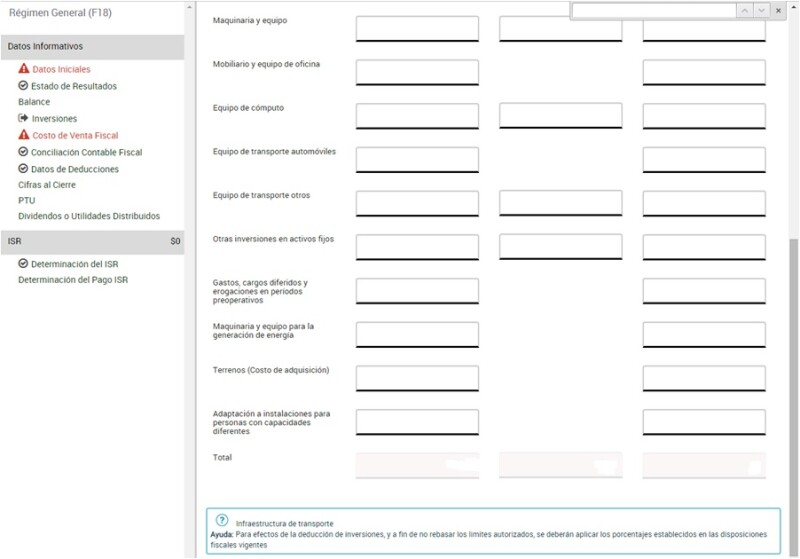Click last field of Mobiliario y equipo de oficina
Image resolution: width=800 pixels, height=559 pixels.
pyautogui.click(x=704, y=72)
